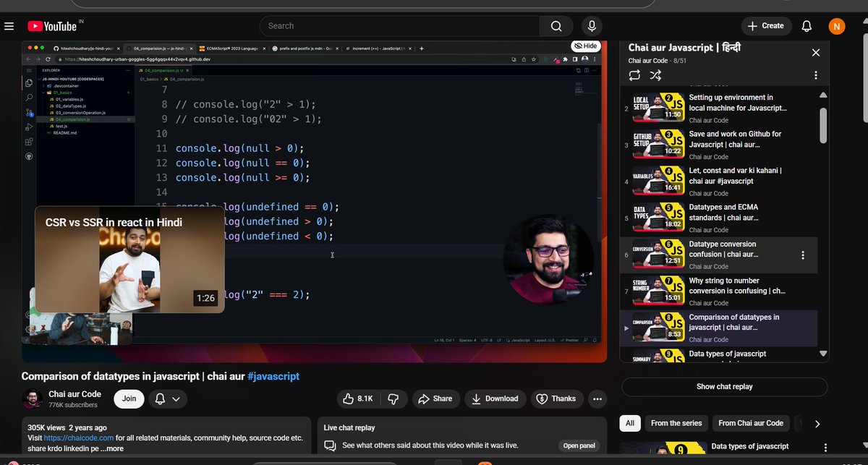This screenshot has width=868, height=465.
Task: Open the YouTube hamburger guide menu
Action: coord(9,26)
